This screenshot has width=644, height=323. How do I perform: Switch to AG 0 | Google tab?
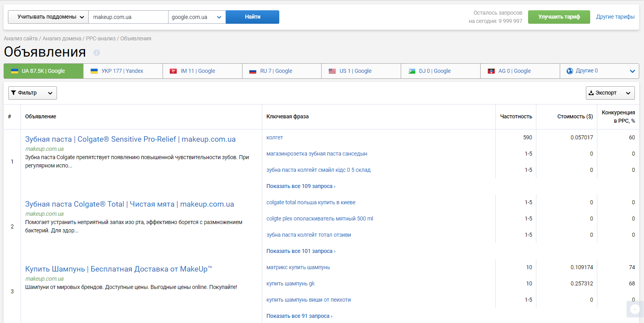[520, 71]
